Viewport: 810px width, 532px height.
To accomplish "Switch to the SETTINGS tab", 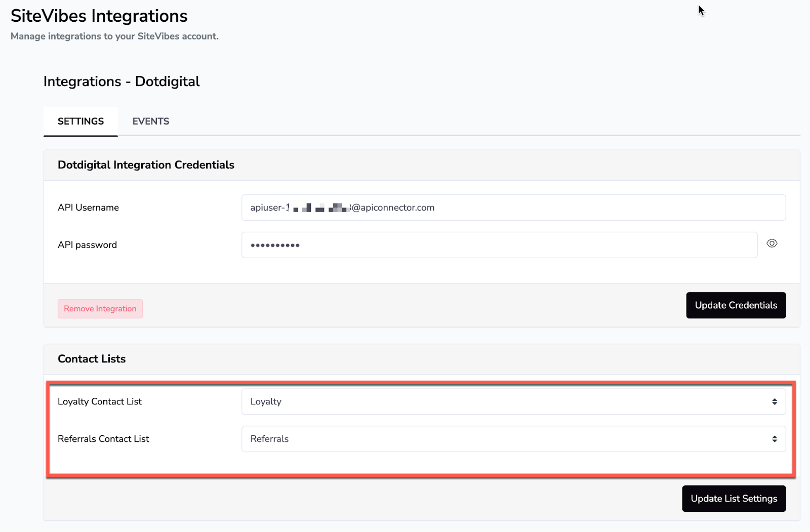I will tap(80, 121).
